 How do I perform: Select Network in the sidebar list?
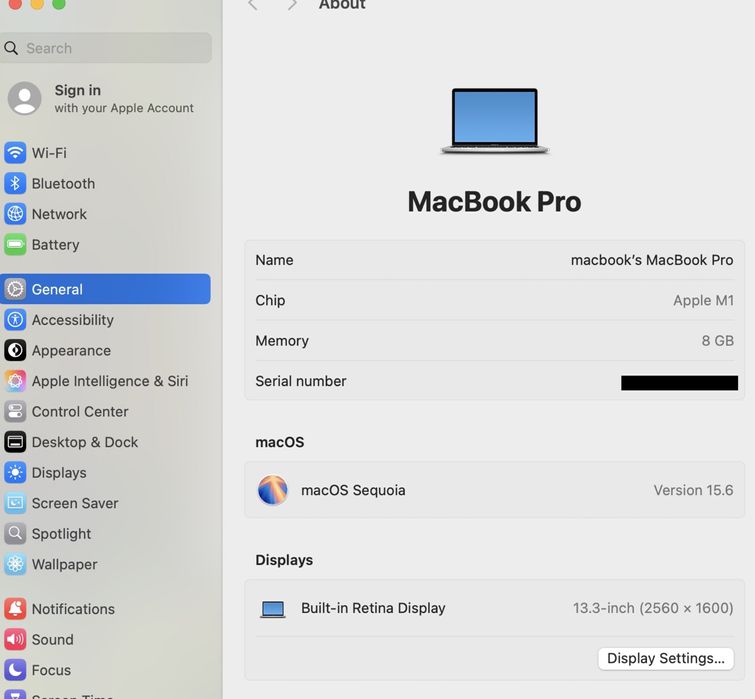click(x=59, y=214)
